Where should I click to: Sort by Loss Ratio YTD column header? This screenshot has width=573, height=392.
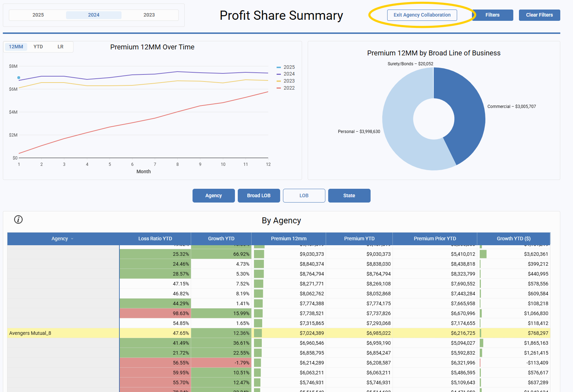tap(155, 239)
